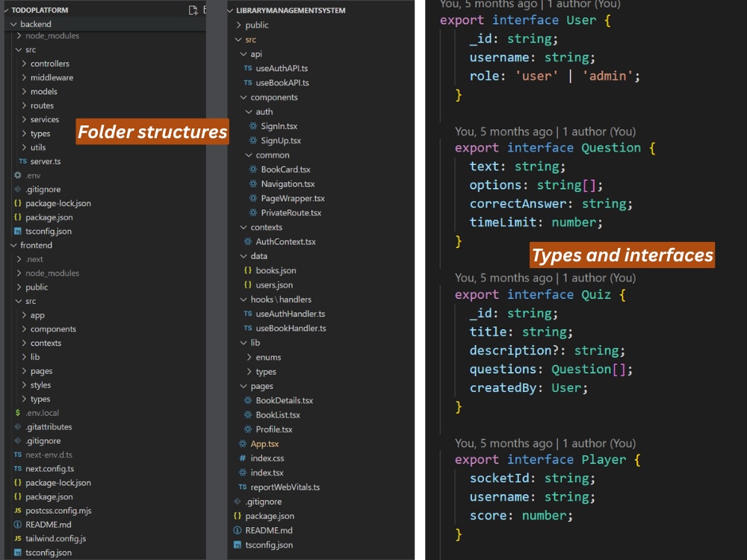Click the React icon beside AuthContext.tsx
The height and width of the screenshot is (560, 747).
point(248,241)
